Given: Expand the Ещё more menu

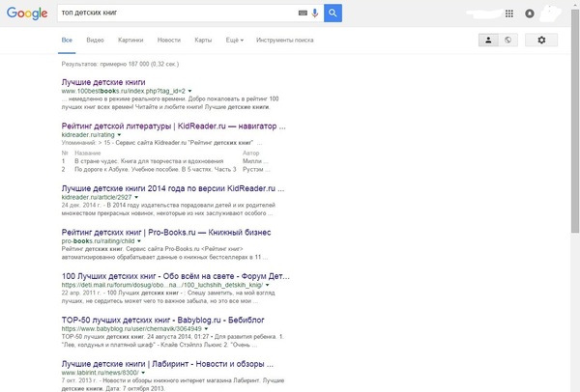Looking at the screenshot, I should 234,41.
